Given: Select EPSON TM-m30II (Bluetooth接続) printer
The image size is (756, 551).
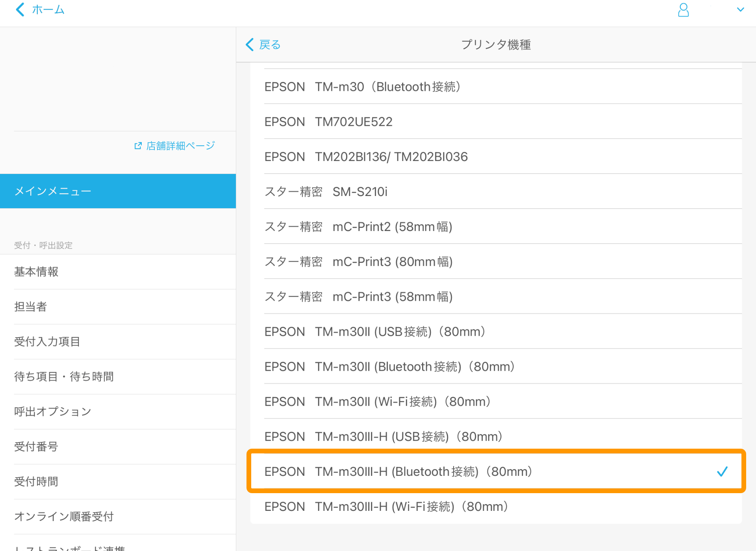Looking at the screenshot, I should (496, 367).
